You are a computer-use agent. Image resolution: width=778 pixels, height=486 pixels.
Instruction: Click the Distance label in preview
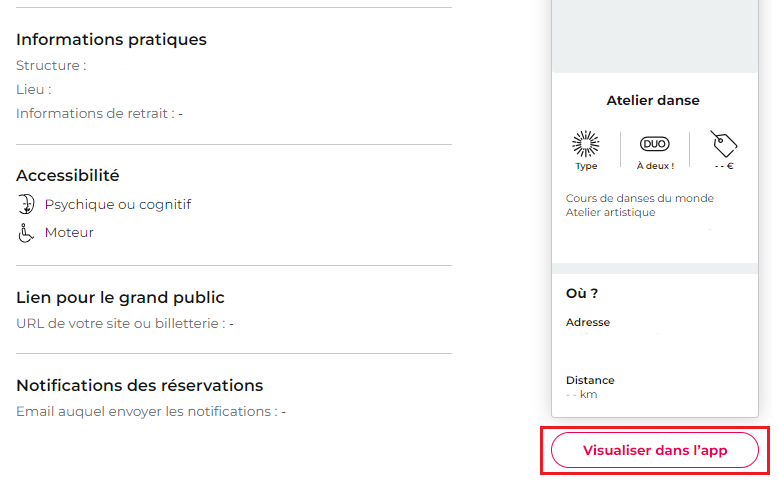(590, 380)
